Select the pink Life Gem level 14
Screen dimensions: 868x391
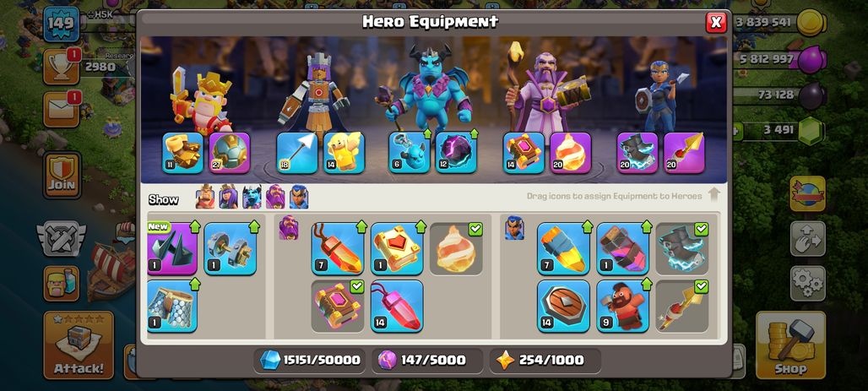(x=396, y=306)
